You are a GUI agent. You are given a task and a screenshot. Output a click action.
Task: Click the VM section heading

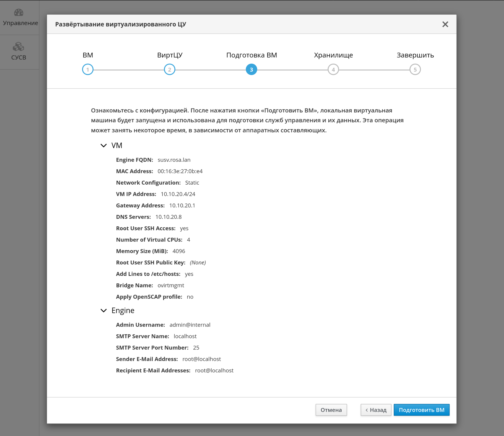tap(117, 146)
